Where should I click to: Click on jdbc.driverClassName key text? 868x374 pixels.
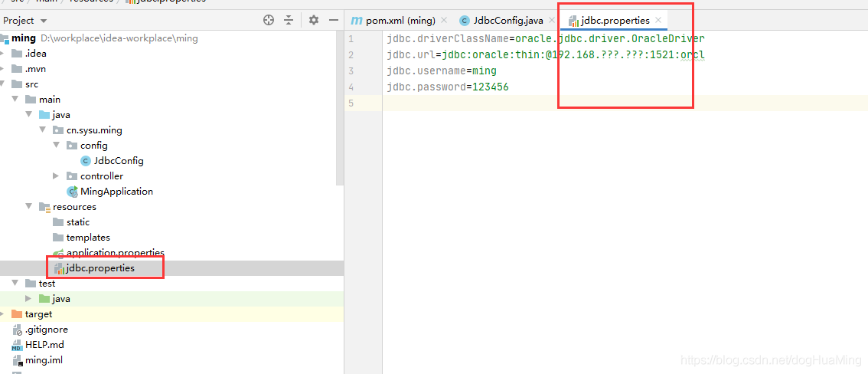(448, 39)
